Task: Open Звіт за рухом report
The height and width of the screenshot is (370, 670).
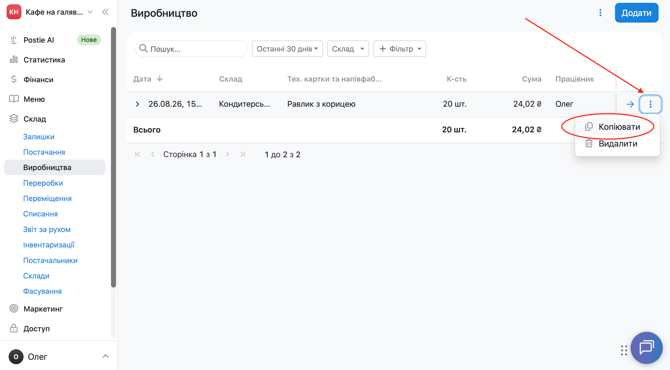Action: (x=47, y=229)
